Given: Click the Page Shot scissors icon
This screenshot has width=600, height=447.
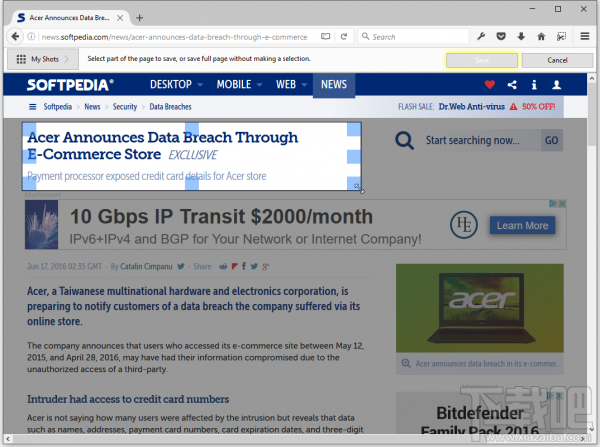Looking at the screenshot, I should pos(561,36).
